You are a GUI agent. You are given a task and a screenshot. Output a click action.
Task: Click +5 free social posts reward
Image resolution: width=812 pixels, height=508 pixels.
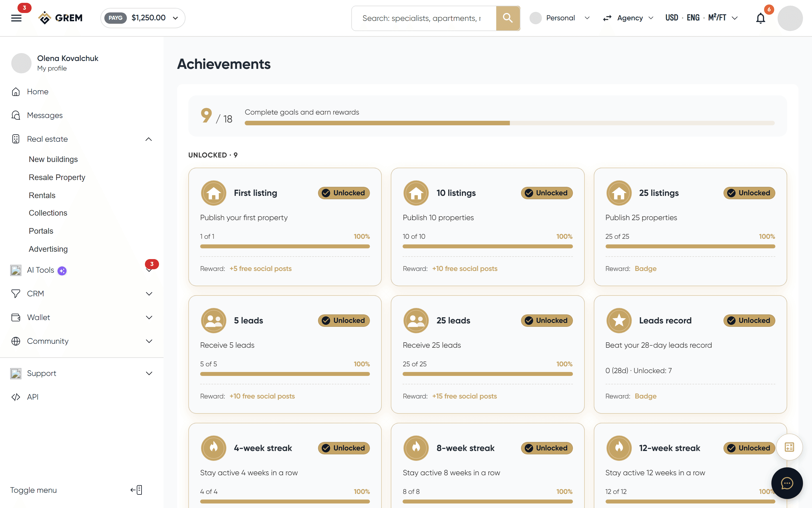point(261,269)
